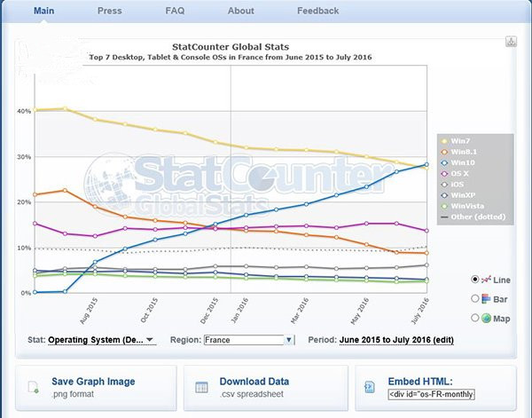The image size is (532, 418).
Task: Click the Save Graph Image link
Action: pos(93,382)
